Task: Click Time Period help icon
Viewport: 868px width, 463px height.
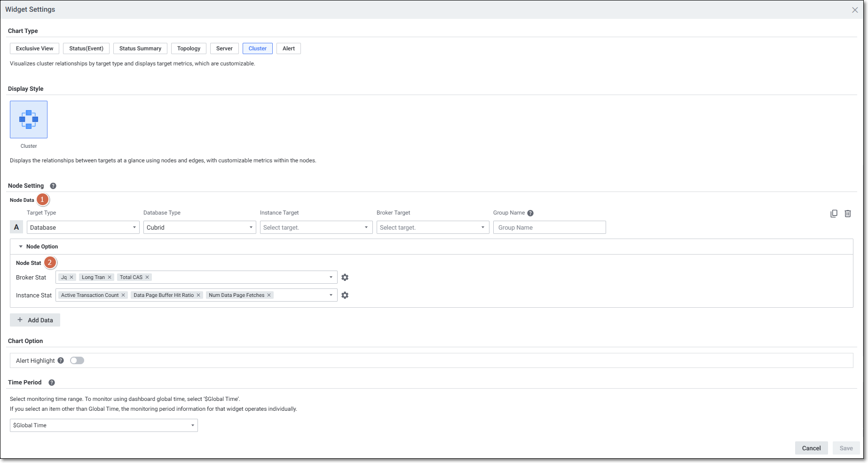Action: pos(52,383)
